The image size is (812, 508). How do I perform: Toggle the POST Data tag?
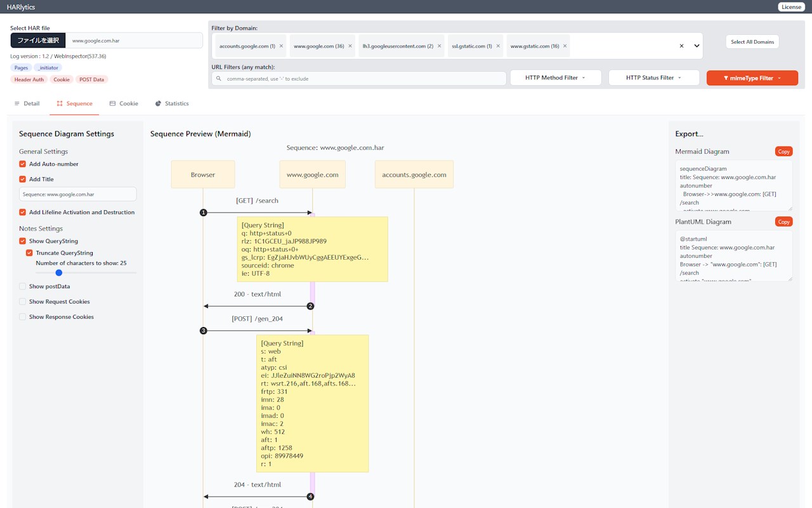92,79
